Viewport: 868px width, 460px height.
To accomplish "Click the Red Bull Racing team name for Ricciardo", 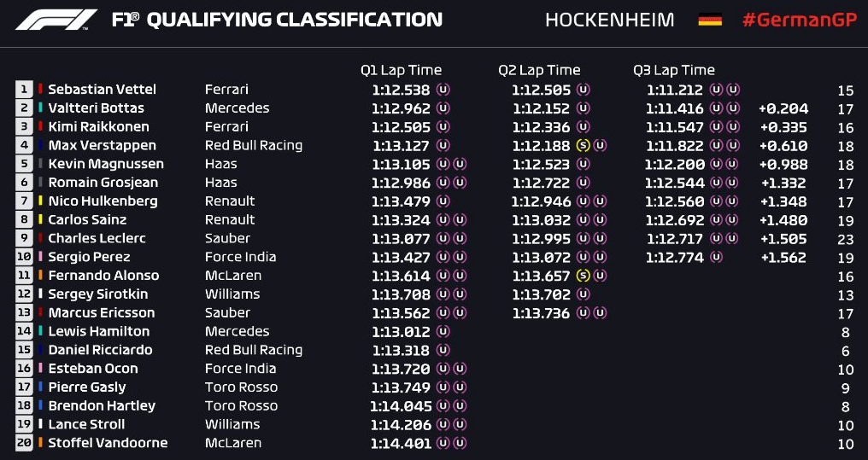I will point(254,350).
